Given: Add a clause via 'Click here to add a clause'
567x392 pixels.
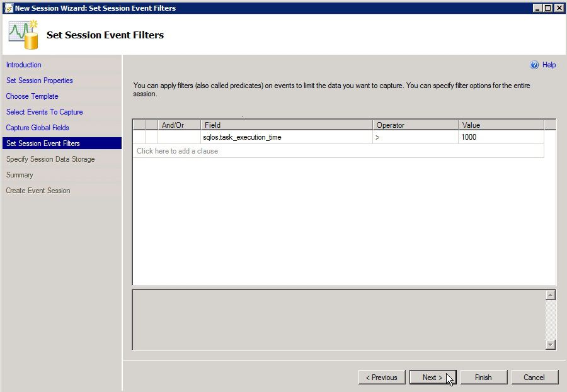Looking at the screenshot, I should click(x=338, y=151).
